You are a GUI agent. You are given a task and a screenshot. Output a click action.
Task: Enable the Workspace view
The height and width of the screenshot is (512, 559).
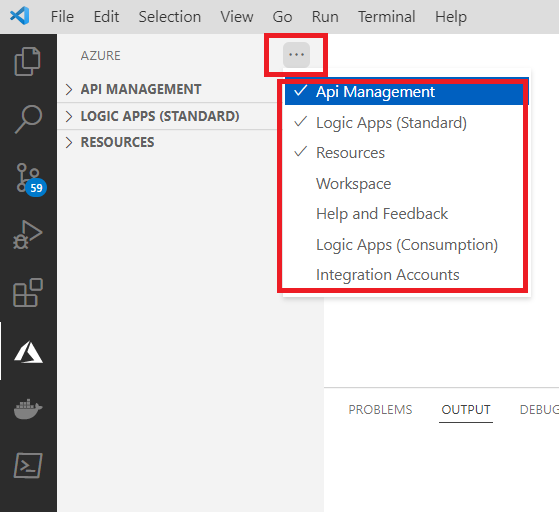coord(406,184)
